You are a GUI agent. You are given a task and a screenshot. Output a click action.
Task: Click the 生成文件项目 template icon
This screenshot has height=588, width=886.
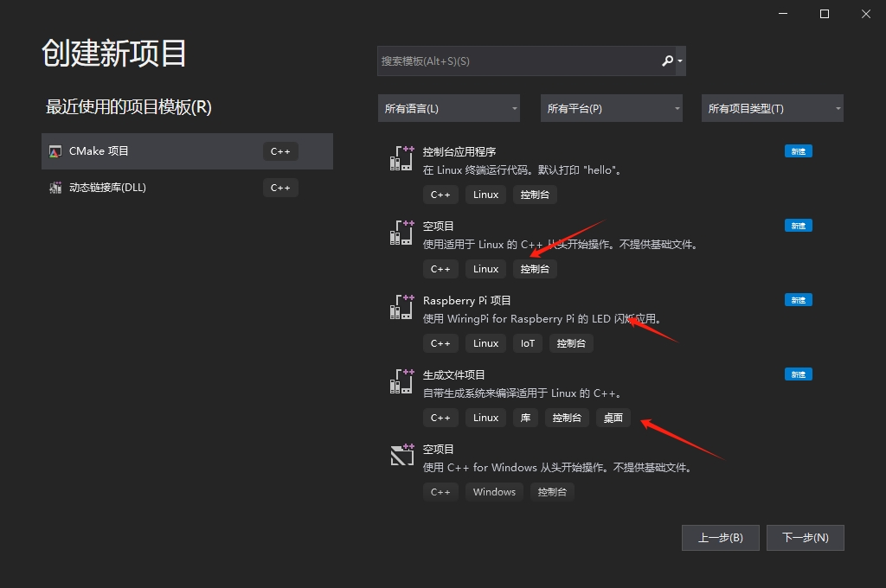(x=401, y=381)
